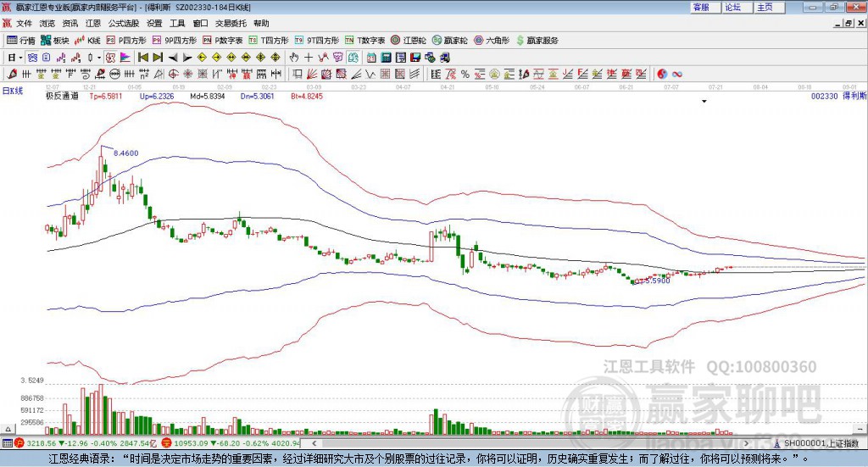Click SH000001 上证指数 in status bar
This screenshot has height=467, width=868.
pyautogui.click(x=821, y=443)
